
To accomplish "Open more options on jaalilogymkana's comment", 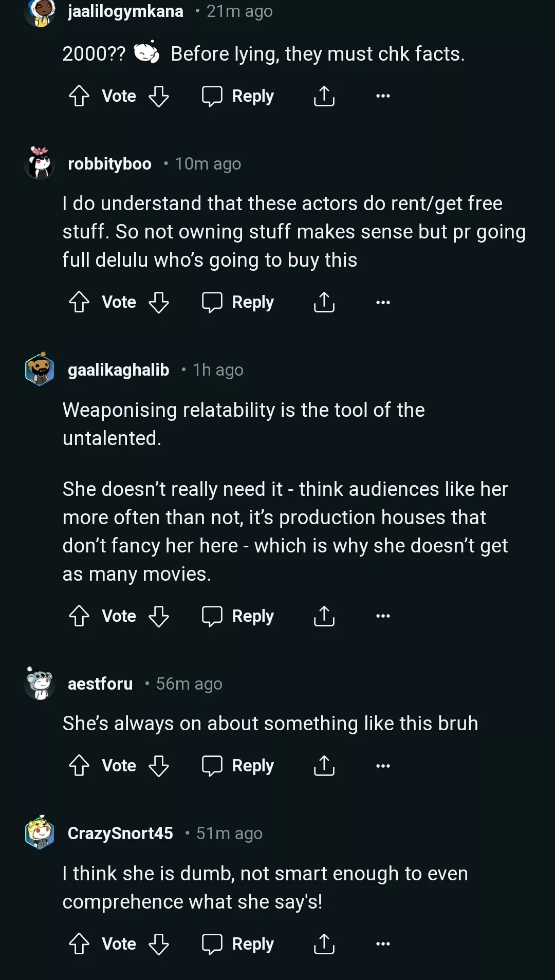I will click(x=383, y=96).
